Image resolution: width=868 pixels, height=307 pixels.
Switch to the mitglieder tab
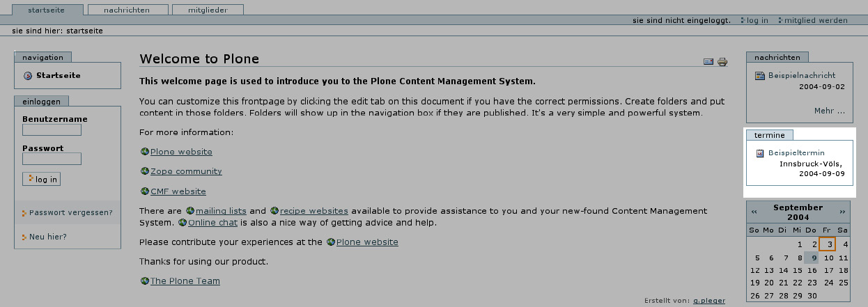click(x=208, y=10)
